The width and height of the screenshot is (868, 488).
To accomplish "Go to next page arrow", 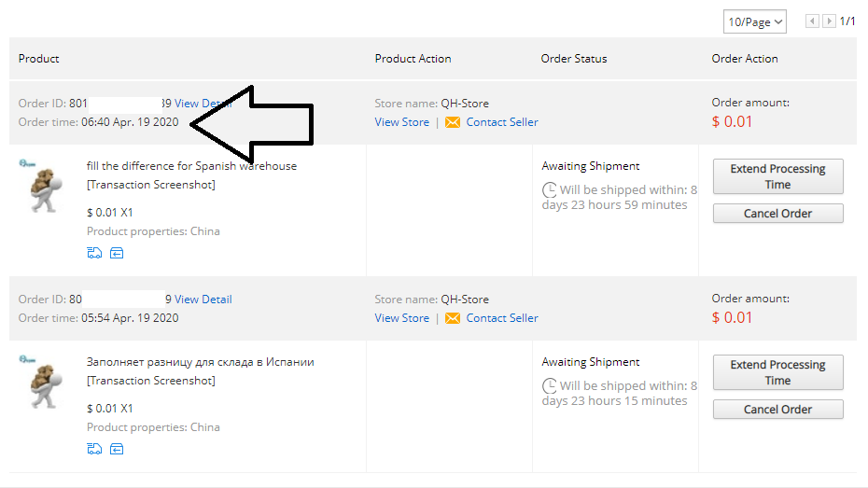I will (x=829, y=21).
